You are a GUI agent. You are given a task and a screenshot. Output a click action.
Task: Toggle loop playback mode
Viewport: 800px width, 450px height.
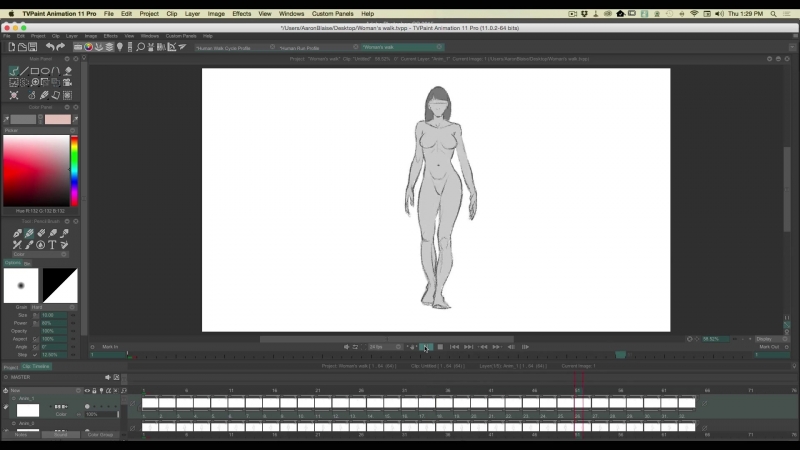click(x=355, y=347)
